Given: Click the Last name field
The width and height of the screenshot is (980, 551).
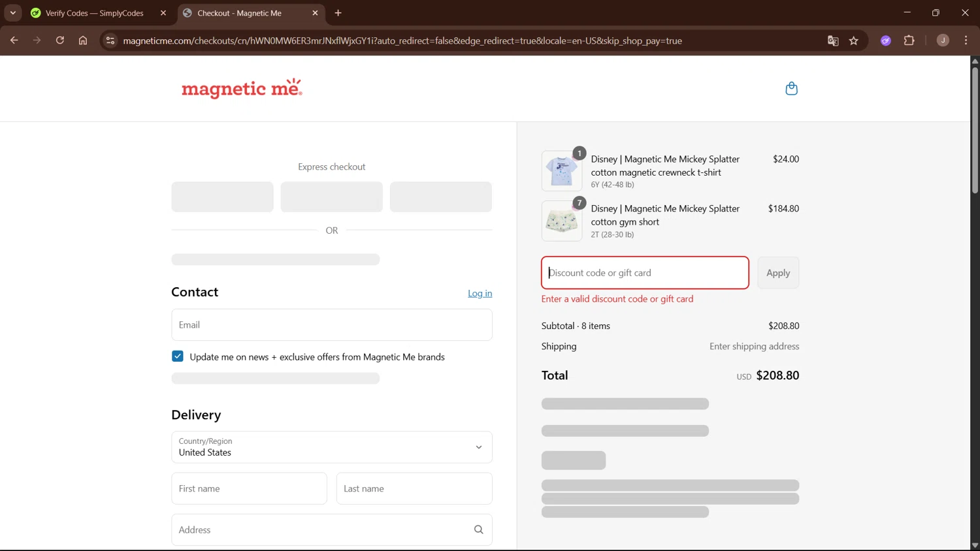Looking at the screenshot, I should pos(414,488).
